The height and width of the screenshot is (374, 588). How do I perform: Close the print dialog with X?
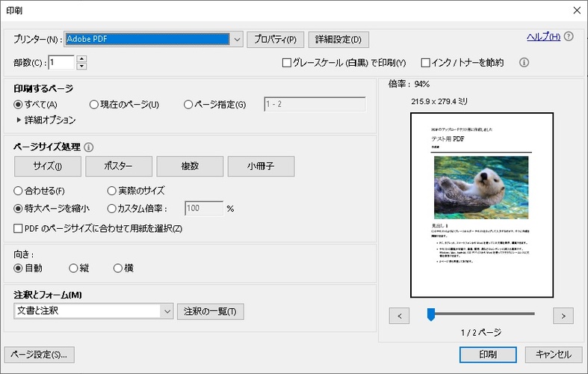point(577,10)
